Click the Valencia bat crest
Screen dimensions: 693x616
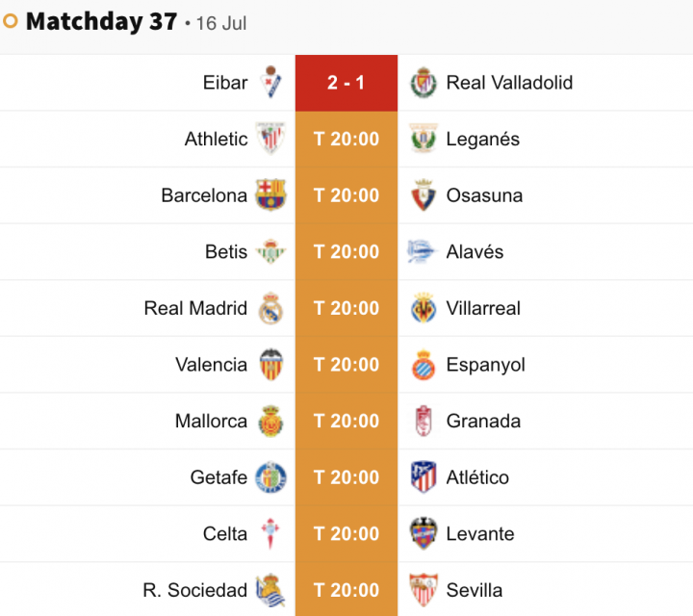(270, 365)
